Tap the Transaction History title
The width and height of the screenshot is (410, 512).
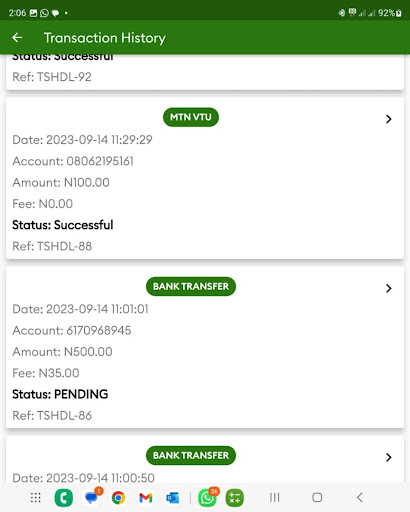pyautogui.click(x=105, y=38)
